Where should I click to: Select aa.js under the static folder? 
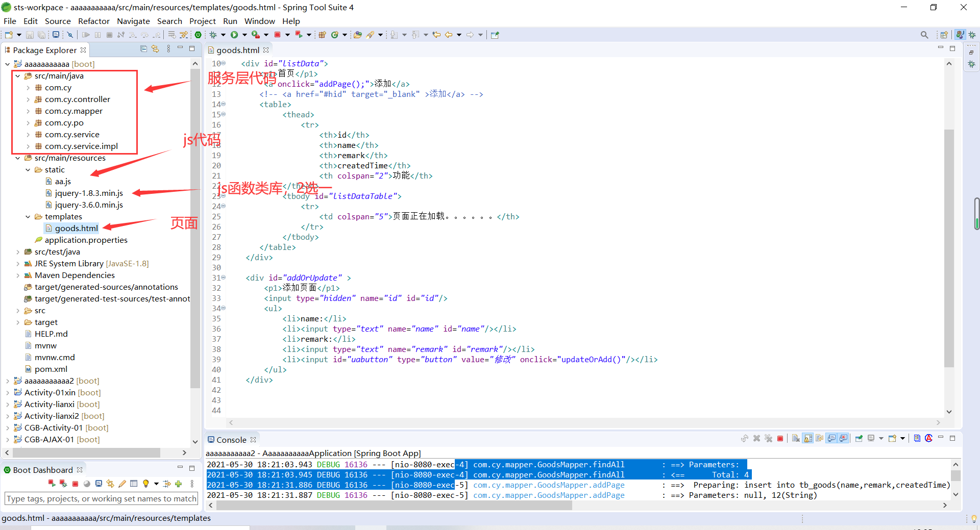pos(63,182)
